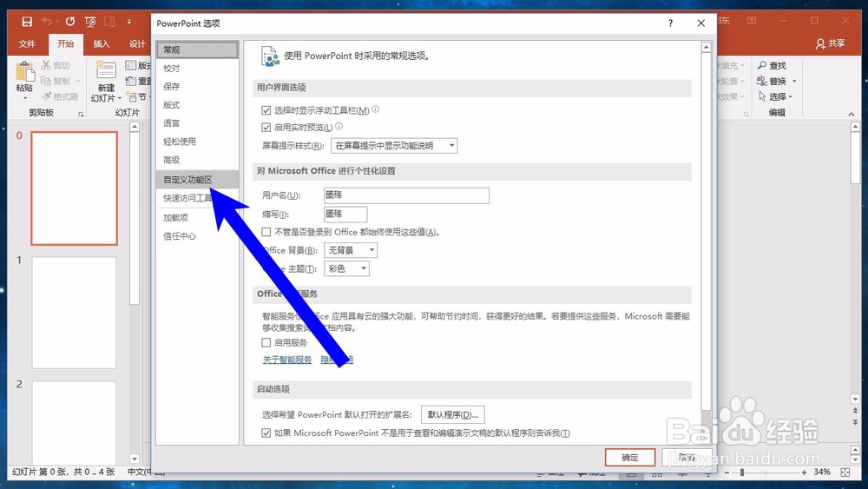Screen dimensions: 868x489
Task: Start slideshow from beginning icon
Action: pos(90,22)
